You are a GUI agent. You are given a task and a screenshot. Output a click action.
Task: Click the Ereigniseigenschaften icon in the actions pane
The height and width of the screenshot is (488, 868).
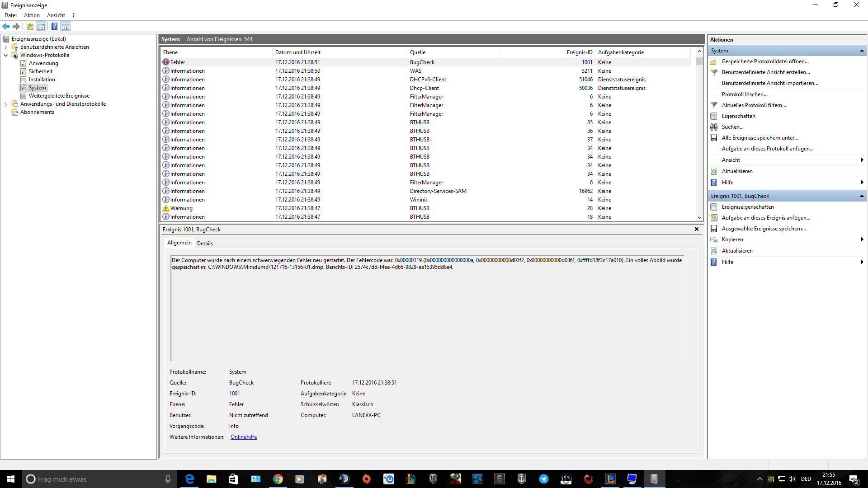click(x=714, y=207)
